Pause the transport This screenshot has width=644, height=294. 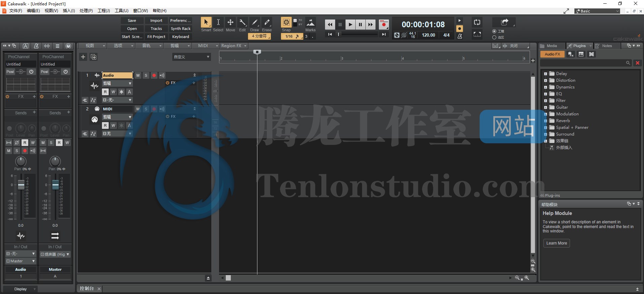360,25
